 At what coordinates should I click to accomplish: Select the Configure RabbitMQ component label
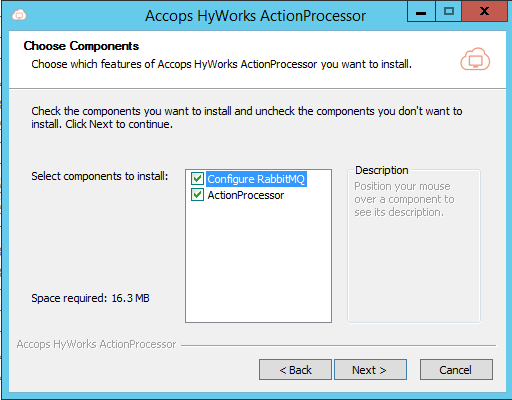pos(256,179)
